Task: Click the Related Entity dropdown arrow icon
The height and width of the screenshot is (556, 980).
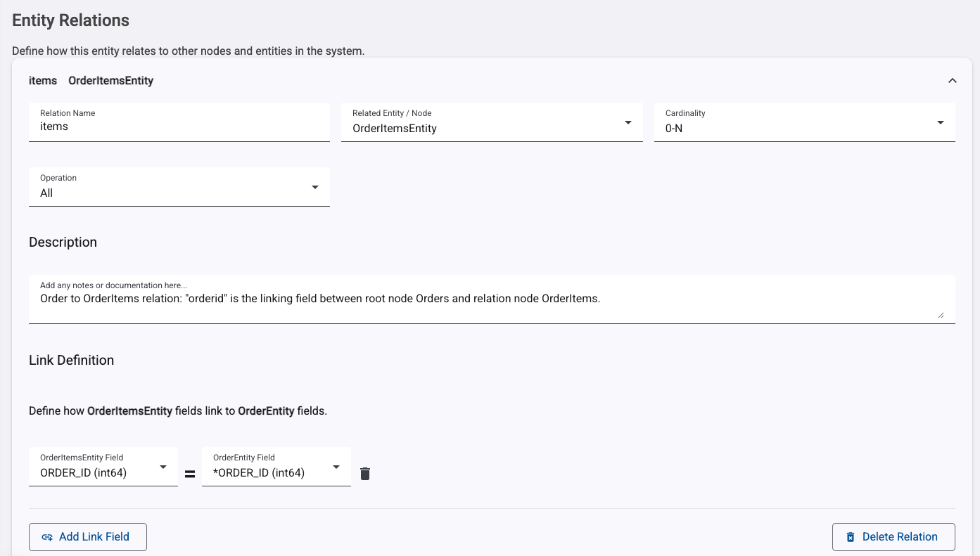Action: click(628, 123)
